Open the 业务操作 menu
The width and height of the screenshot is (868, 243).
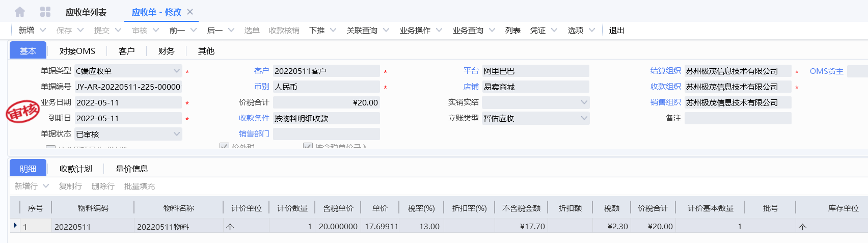[415, 30]
